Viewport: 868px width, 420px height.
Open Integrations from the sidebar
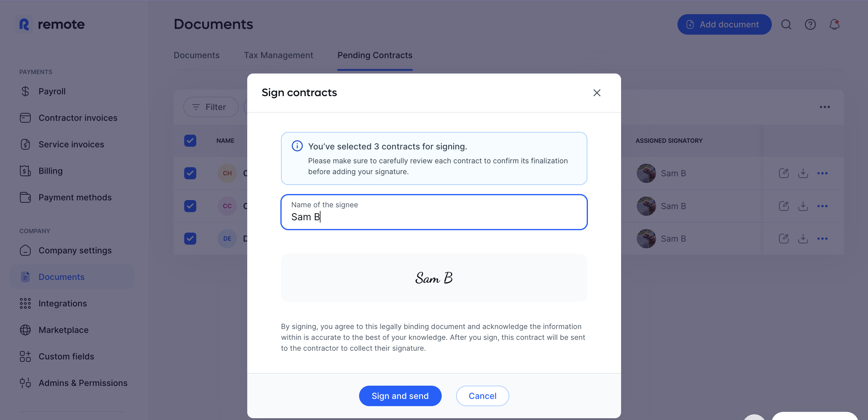point(63,303)
